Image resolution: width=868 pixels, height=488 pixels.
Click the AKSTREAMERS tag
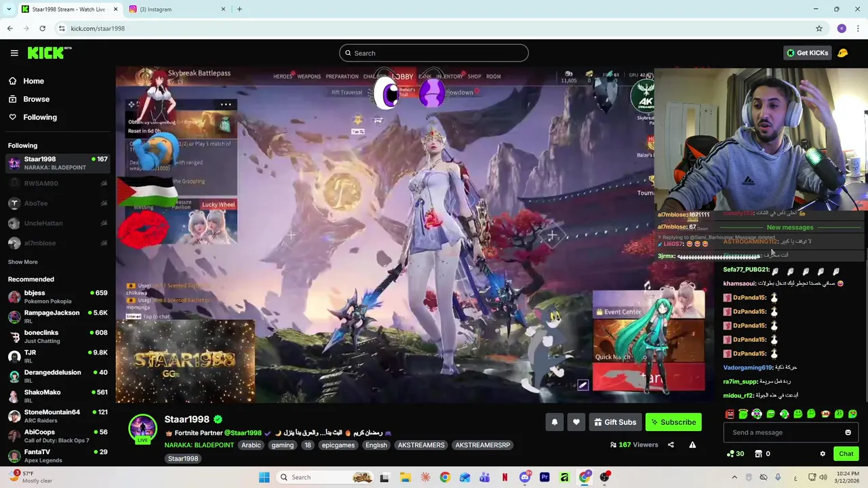421,445
